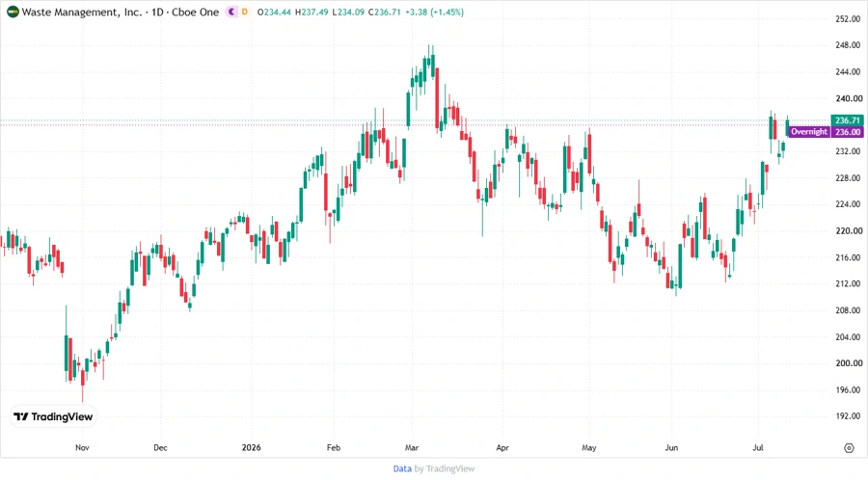Click the 248.00 price axis label

(848, 45)
